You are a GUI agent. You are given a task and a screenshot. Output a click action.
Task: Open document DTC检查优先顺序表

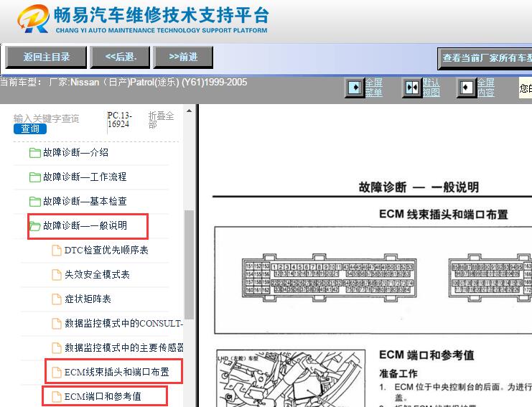click(106, 251)
